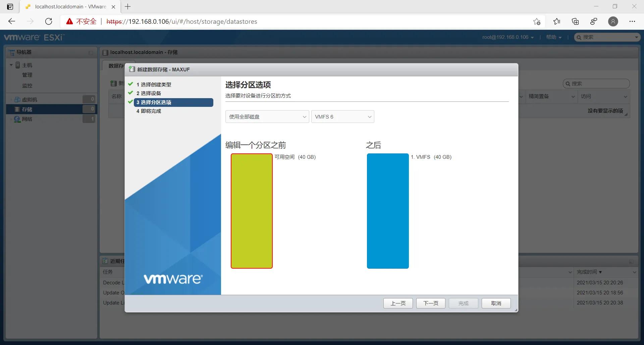Open a new browser tab
This screenshot has height=345, width=644.
128,6
